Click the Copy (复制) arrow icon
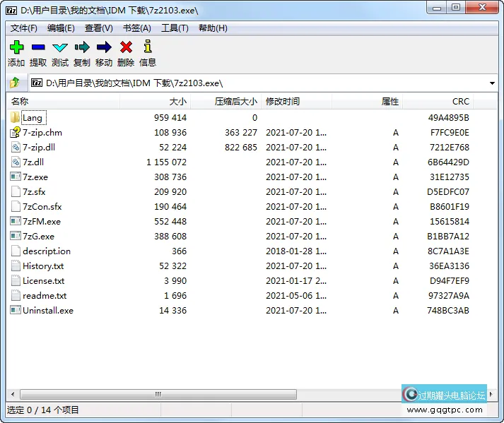Image resolution: width=504 pixels, height=423 pixels. (x=82, y=47)
